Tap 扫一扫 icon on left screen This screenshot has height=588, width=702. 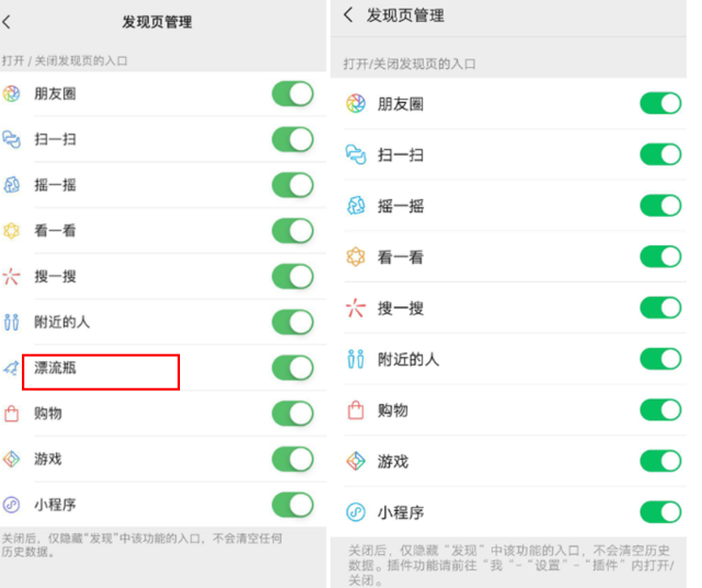point(11,139)
